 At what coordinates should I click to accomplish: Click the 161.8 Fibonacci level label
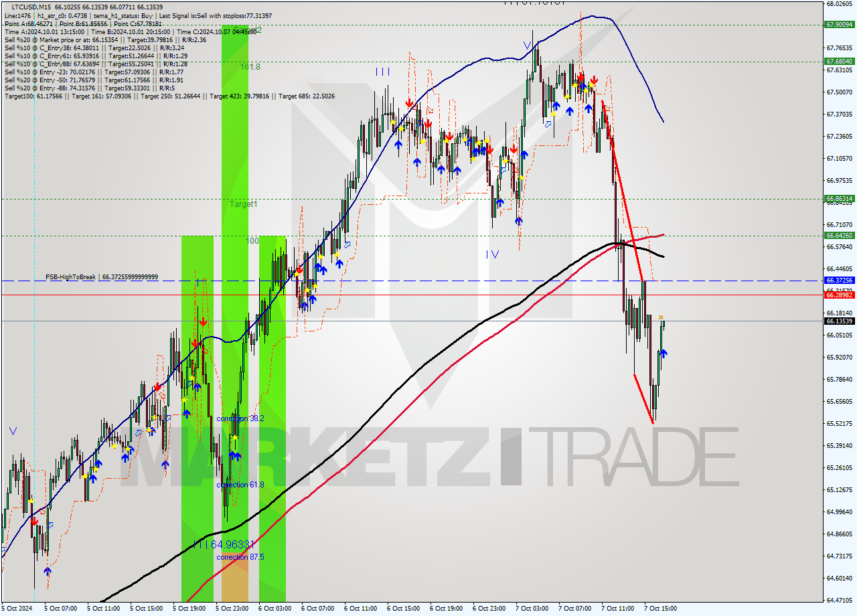(x=250, y=67)
